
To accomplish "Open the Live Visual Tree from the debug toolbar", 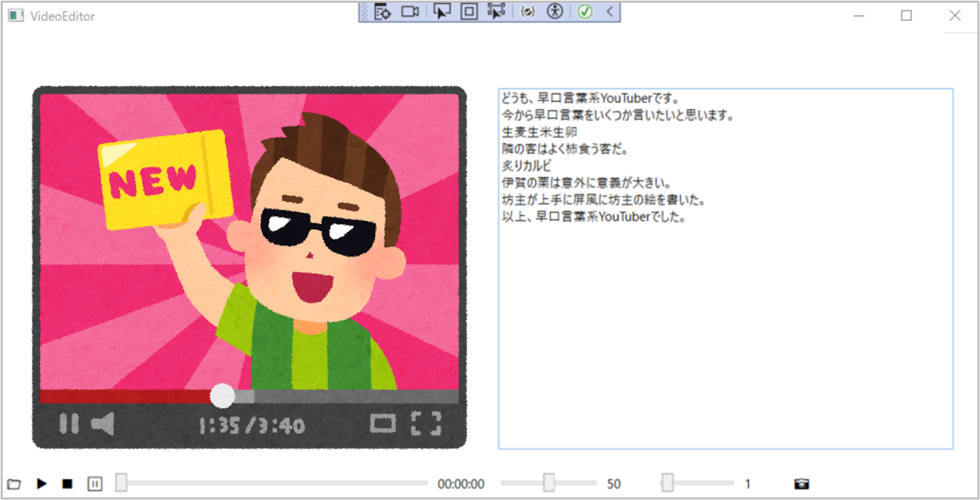I will (382, 12).
